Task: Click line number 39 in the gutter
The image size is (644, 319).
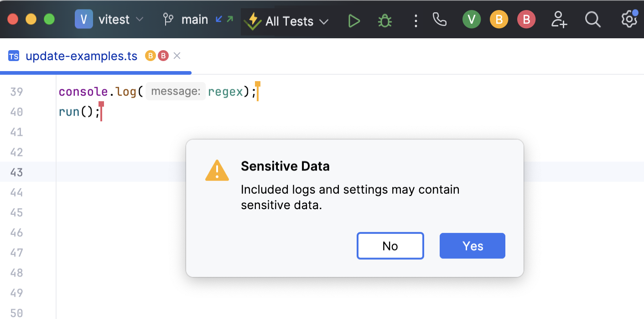Action: [16, 92]
